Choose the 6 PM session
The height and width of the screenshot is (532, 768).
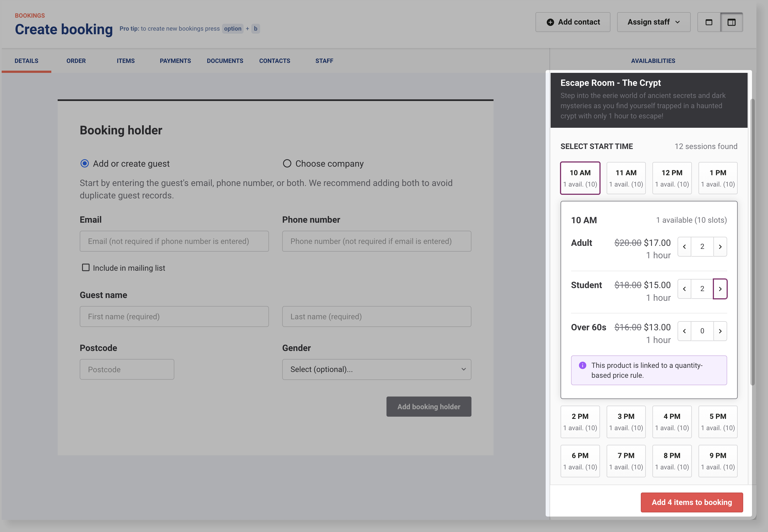pyautogui.click(x=580, y=461)
